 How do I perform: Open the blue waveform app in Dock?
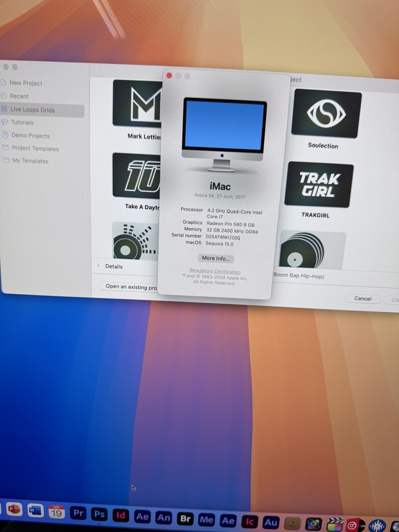click(377, 526)
